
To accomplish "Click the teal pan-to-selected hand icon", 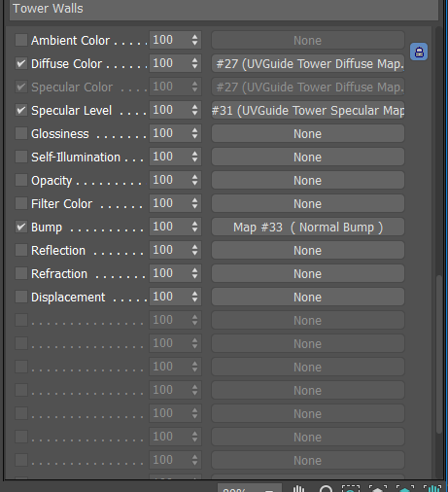I will [x=432, y=488].
